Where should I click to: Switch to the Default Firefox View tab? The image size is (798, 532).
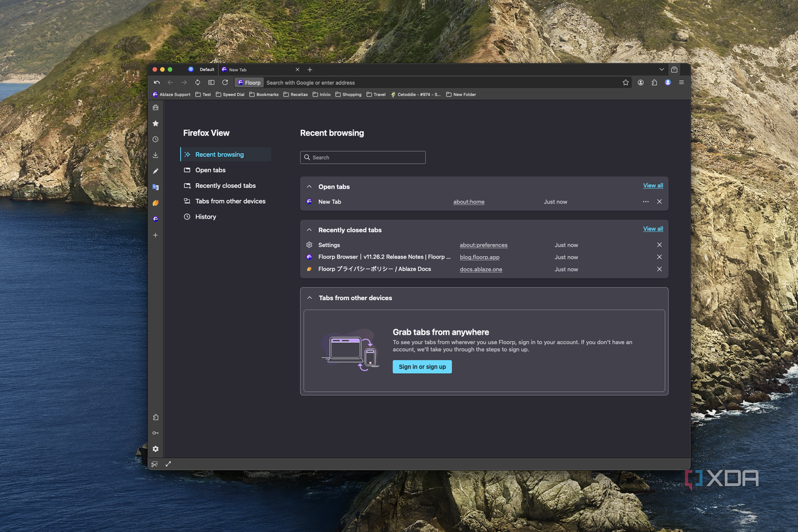pyautogui.click(x=201, y=69)
